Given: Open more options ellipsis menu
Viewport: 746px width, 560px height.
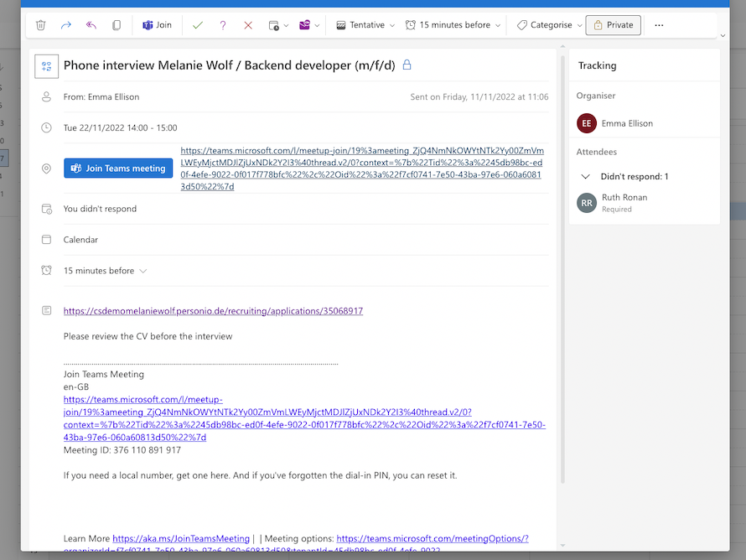Looking at the screenshot, I should coord(659,25).
